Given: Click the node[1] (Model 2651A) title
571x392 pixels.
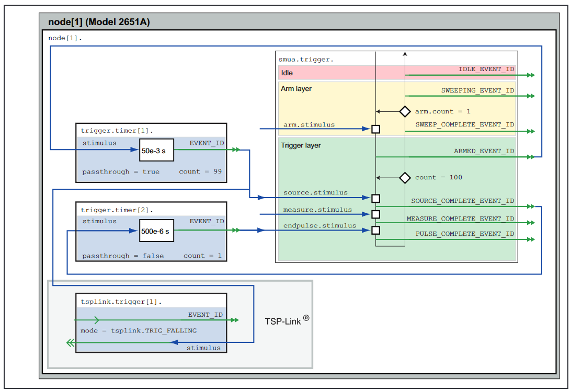Looking at the screenshot, I should click(99, 22).
